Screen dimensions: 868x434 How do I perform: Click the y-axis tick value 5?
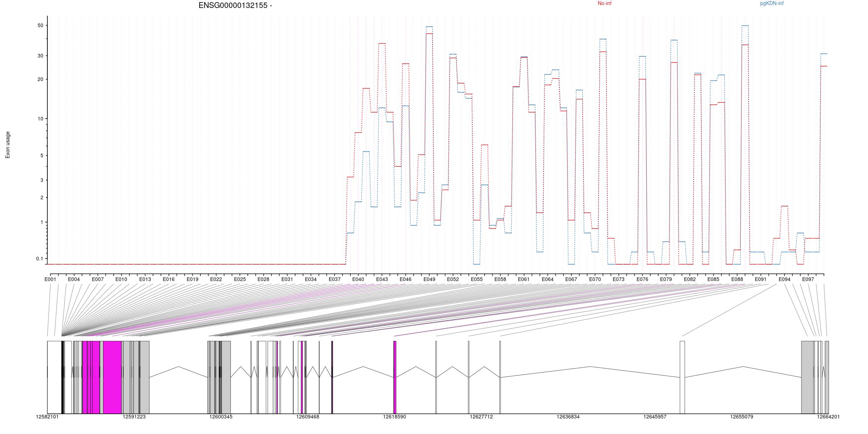click(x=42, y=156)
